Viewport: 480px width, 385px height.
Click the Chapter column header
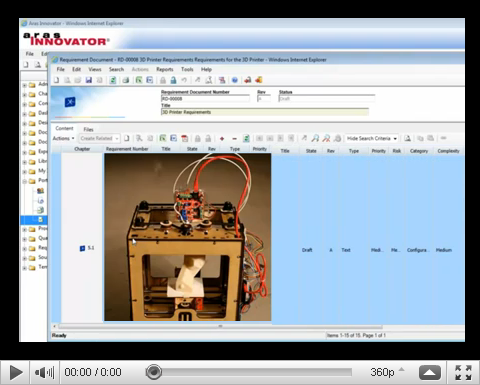click(82, 149)
